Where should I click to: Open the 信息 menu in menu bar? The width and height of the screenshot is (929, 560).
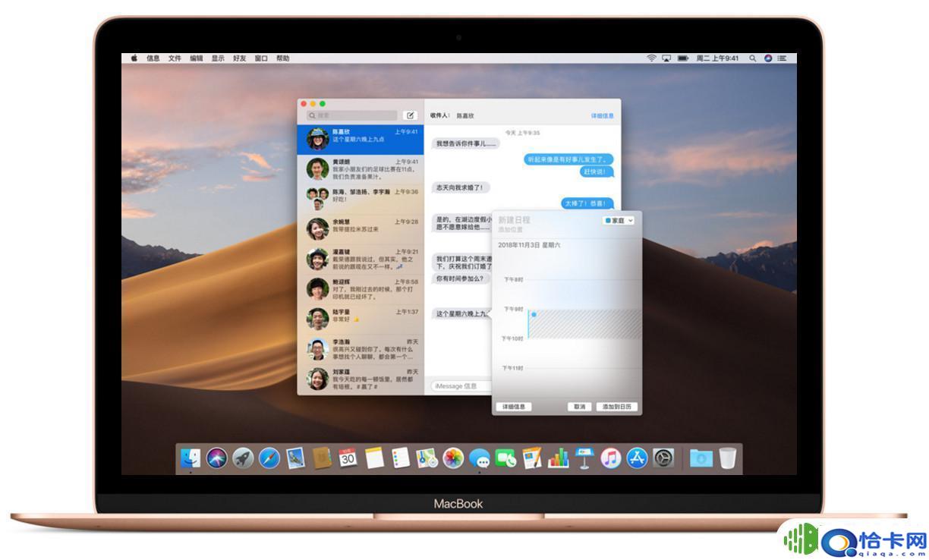pyautogui.click(x=153, y=58)
